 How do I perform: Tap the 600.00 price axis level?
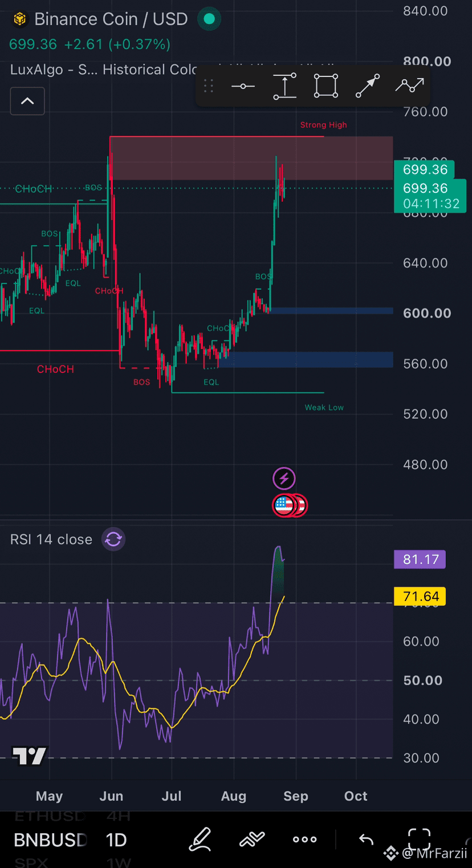point(427,313)
